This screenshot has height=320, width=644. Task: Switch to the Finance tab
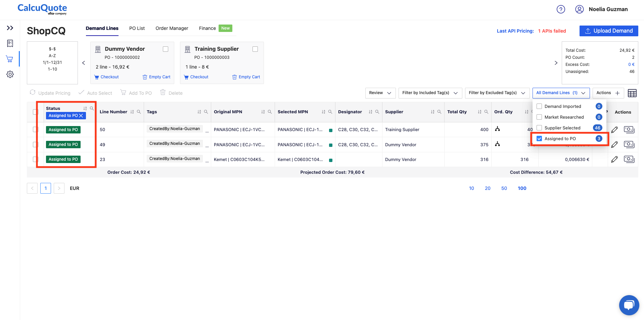coord(208,28)
